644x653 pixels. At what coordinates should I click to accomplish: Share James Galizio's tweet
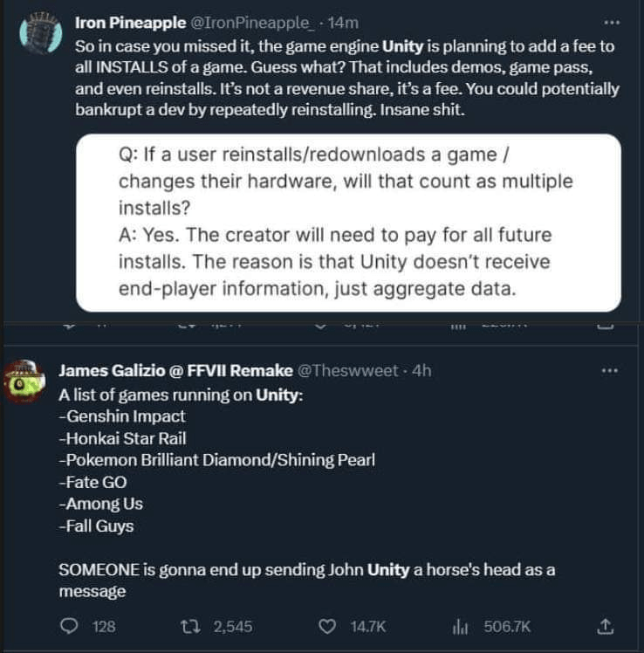pyautogui.click(x=606, y=625)
